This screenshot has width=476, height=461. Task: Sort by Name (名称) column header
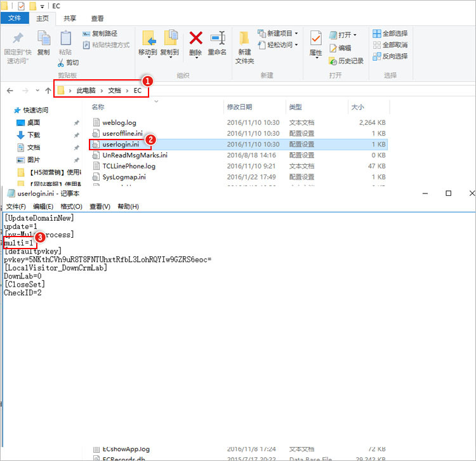click(x=98, y=107)
